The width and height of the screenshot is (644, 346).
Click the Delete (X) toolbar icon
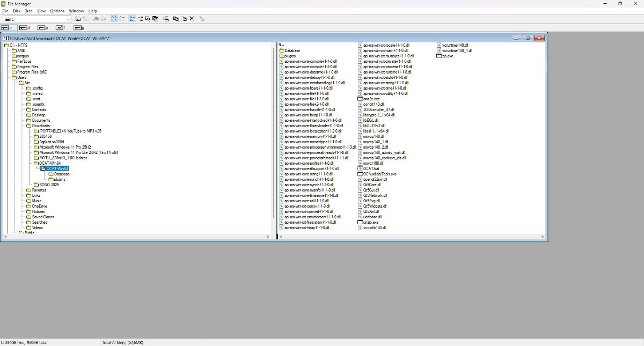[x=192, y=19]
